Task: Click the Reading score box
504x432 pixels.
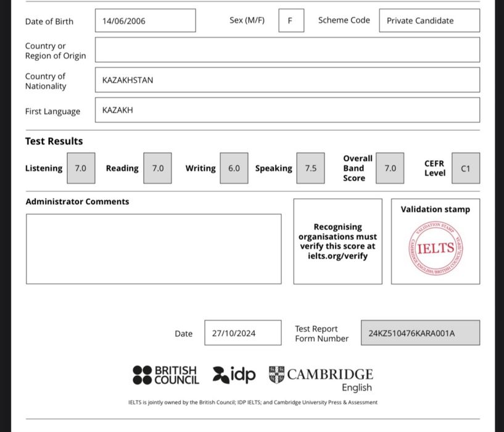Action: [x=158, y=168]
